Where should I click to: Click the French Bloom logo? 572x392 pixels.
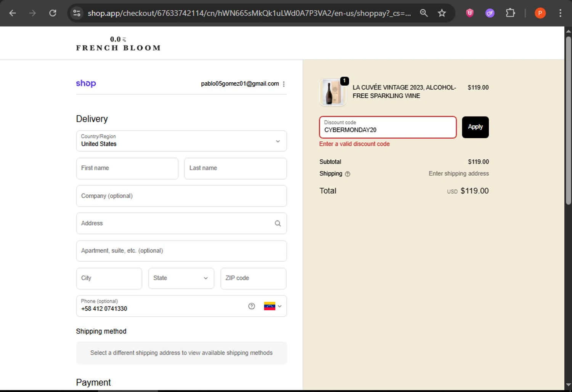pos(118,44)
